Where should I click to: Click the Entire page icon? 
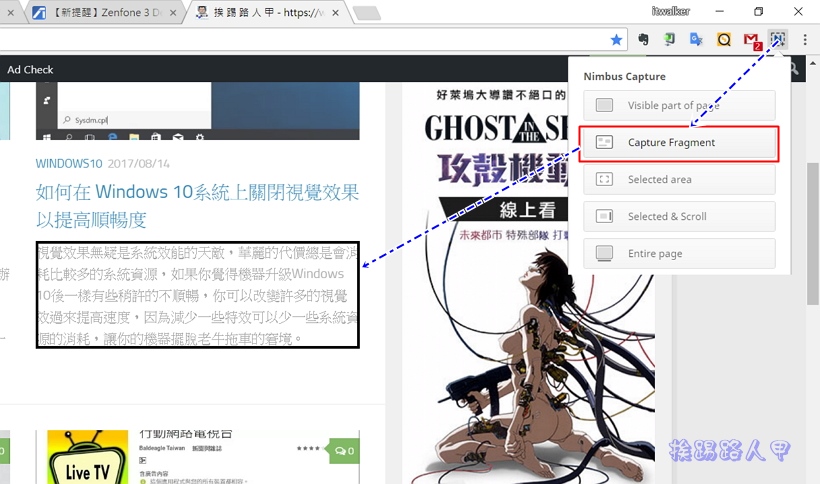pos(605,253)
